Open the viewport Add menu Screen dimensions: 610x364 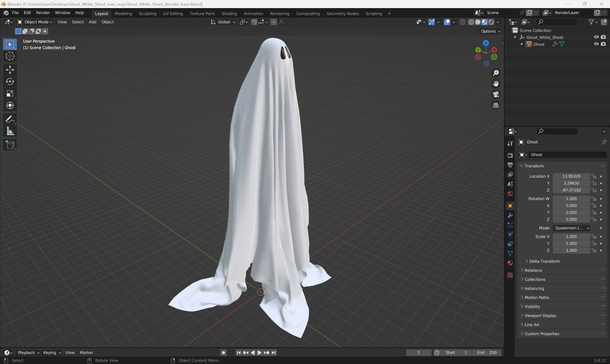point(92,22)
